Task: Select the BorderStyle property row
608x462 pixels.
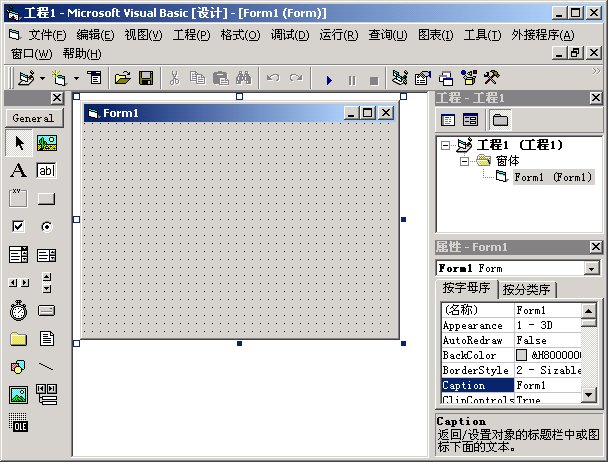Action: 511,370
